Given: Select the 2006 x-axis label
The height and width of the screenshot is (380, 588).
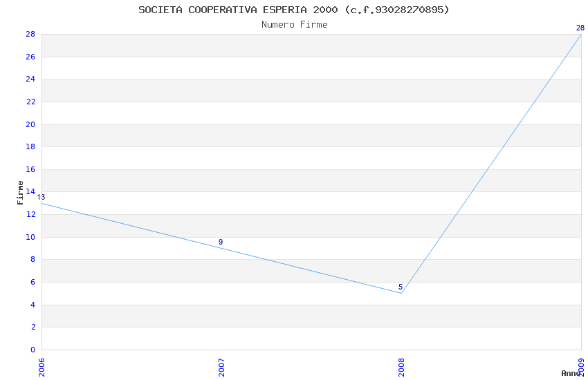Looking at the screenshot, I should point(42,368).
